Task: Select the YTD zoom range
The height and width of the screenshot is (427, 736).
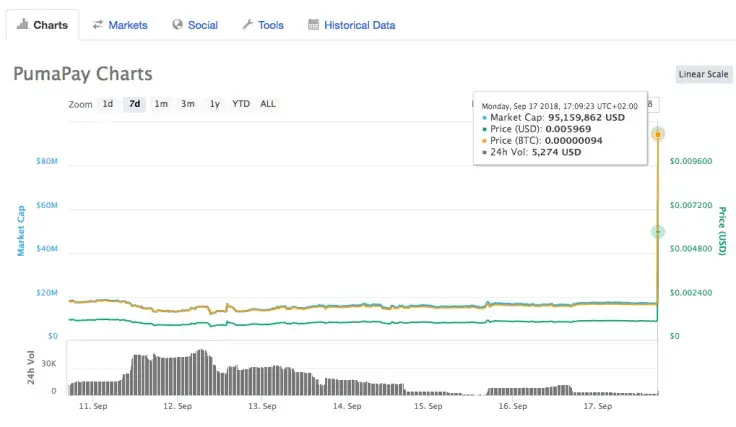Action: point(241,104)
